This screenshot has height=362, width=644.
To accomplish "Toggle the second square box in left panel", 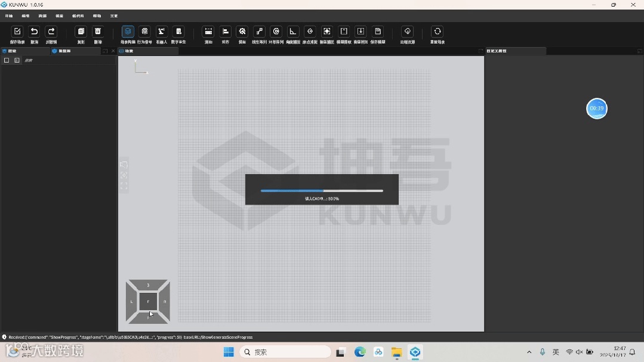I will pyautogui.click(x=17, y=60).
